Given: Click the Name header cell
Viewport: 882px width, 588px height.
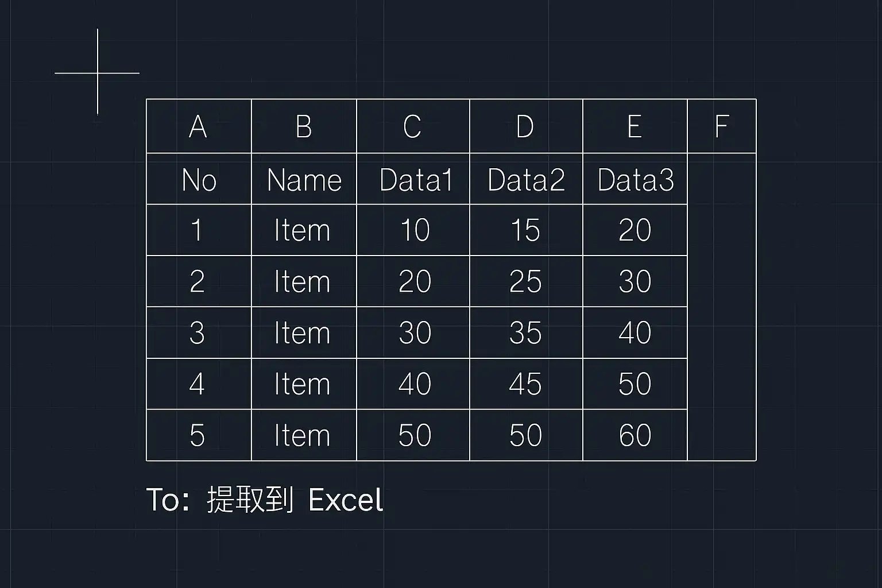Looking at the screenshot, I should pos(304,179).
